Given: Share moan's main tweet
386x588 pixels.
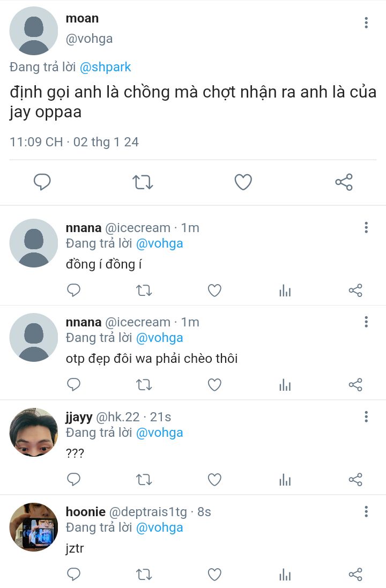Looking at the screenshot, I should click(344, 182).
